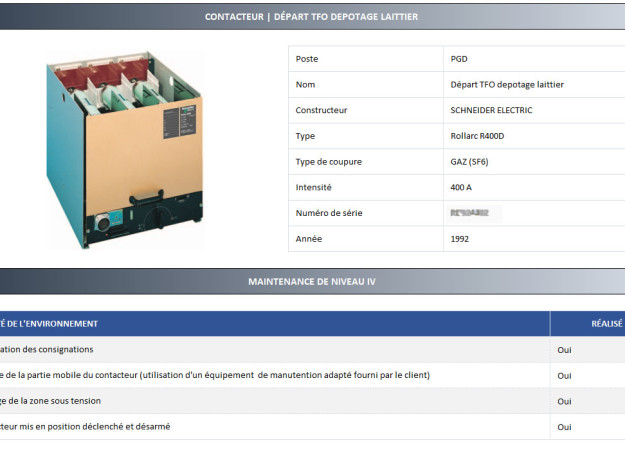
Task: Click the Constructeur label cell
Action: tap(321, 110)
